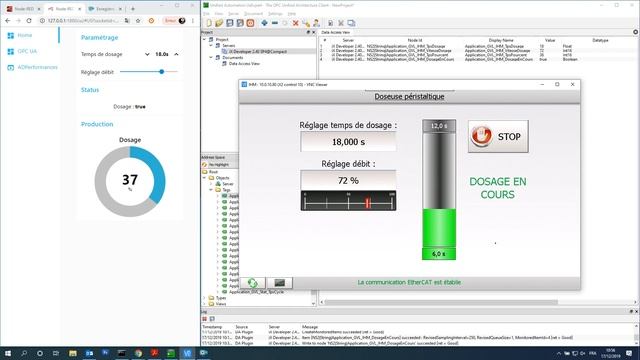640x360 pixels.
Task: Increase Temps de dosage with up chevron
Action: coord(176,54)
